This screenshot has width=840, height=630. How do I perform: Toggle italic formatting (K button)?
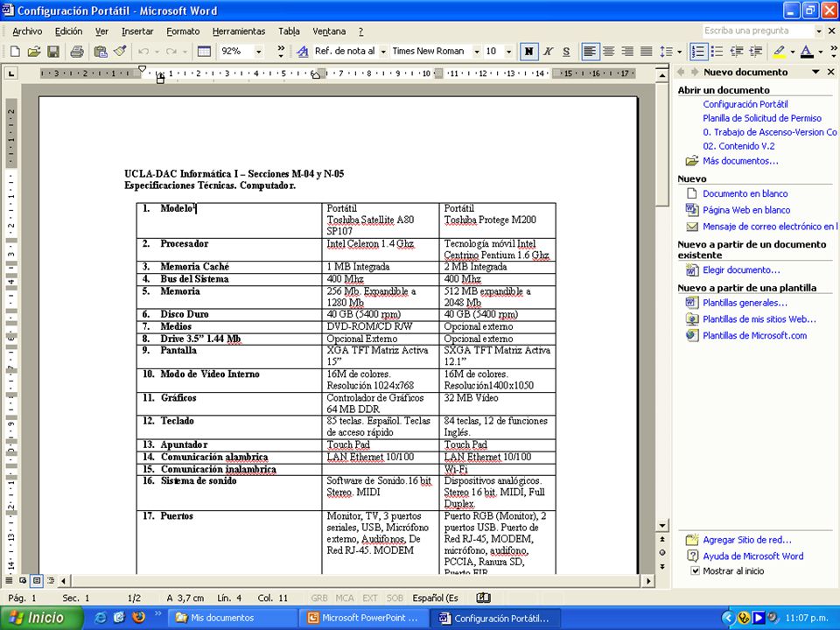(548, 52)
